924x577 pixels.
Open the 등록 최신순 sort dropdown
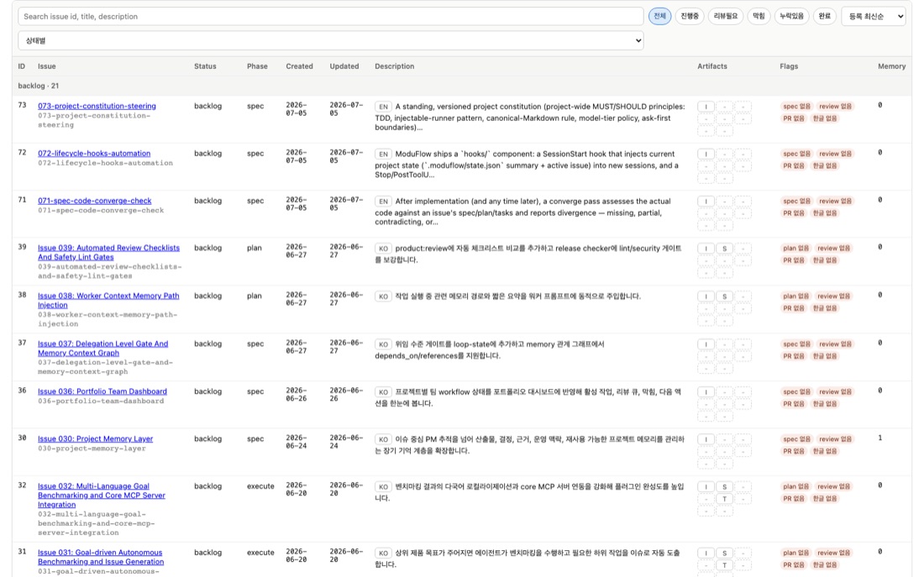874,17
